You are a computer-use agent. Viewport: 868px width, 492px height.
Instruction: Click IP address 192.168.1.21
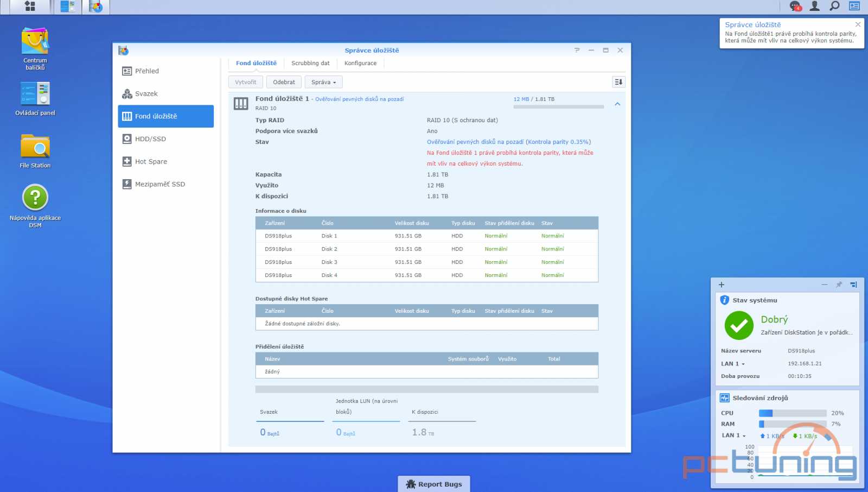coord(805,364)
